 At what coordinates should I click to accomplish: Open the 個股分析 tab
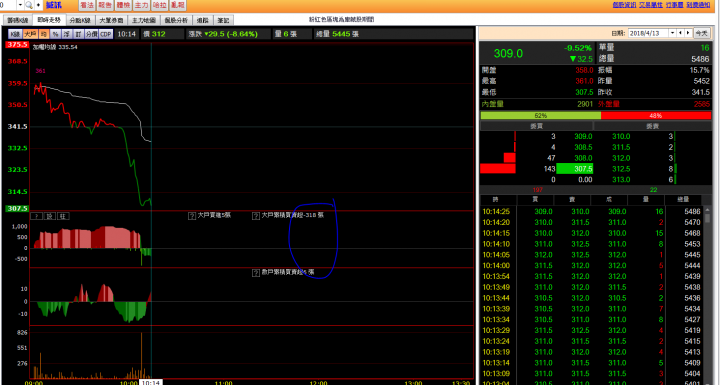coord(176,20)
